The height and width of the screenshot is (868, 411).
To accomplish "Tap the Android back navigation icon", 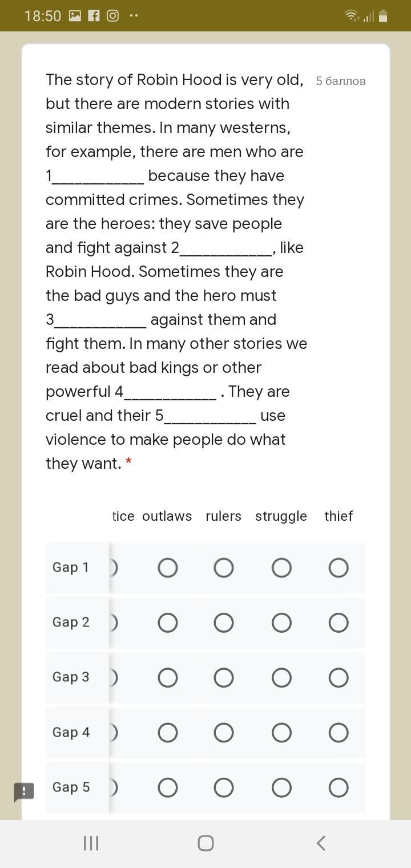I will click(321, 843).
